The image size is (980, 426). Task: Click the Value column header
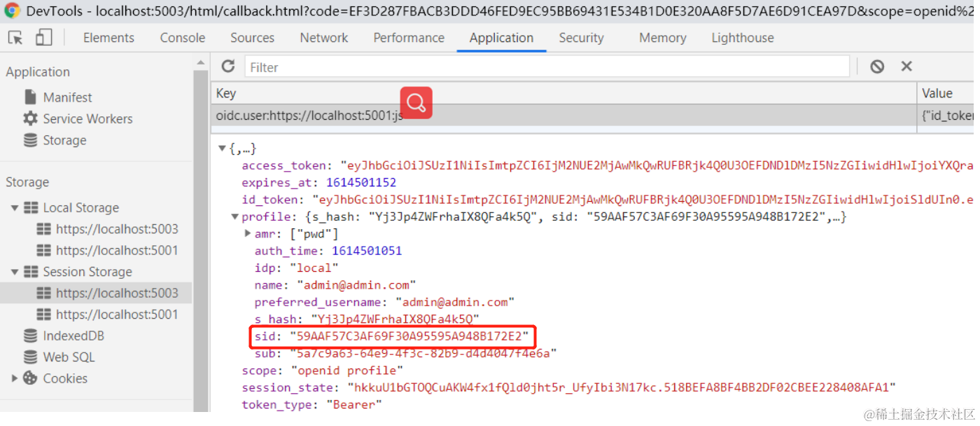click(x=946, y=93)
